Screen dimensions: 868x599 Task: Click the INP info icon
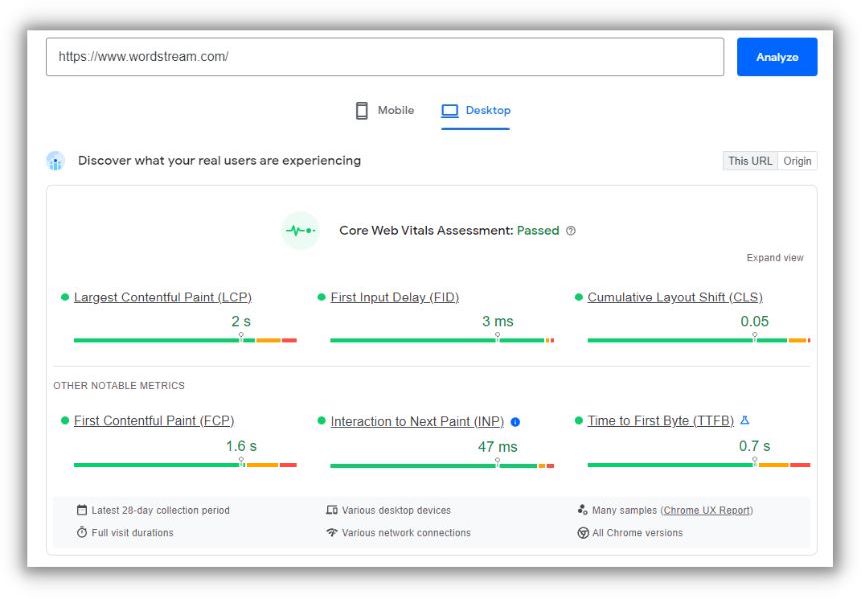515,422
